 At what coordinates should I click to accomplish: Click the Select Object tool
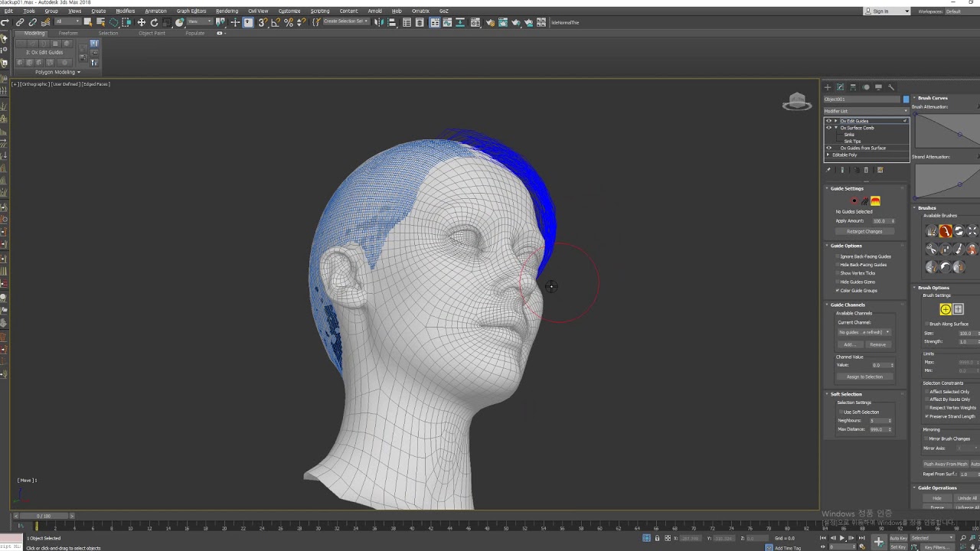pyautogui.click(x=87, y=23)
